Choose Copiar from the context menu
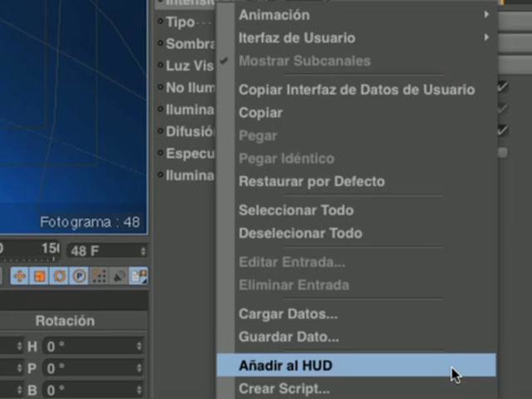Image resolution: width=532 pixels, height=399 pixels. click(260, 113)
